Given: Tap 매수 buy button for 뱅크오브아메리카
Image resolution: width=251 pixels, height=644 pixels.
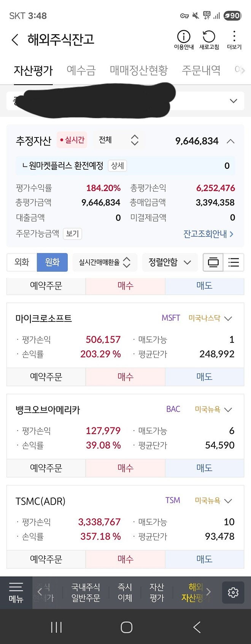Looking at the screenshot, I should (x=125, y=468).
